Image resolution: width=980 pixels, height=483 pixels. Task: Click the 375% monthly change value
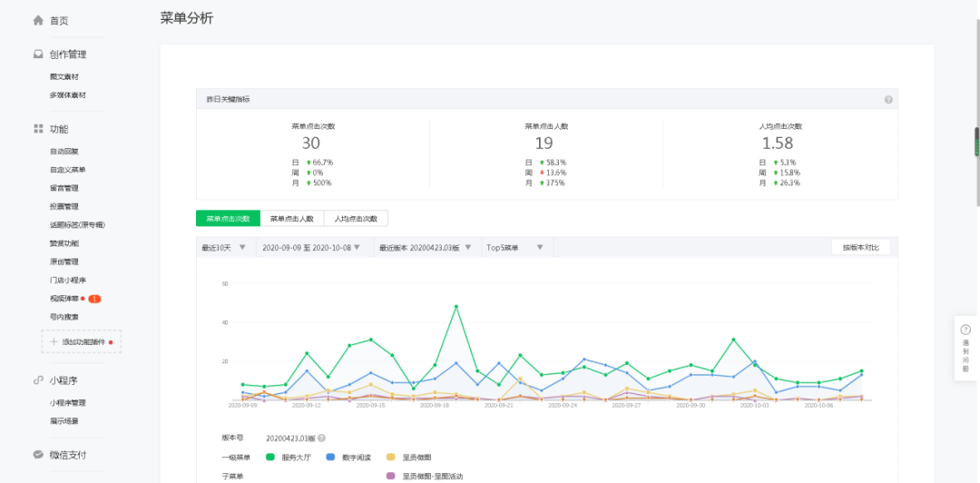[x=555, y=183]
